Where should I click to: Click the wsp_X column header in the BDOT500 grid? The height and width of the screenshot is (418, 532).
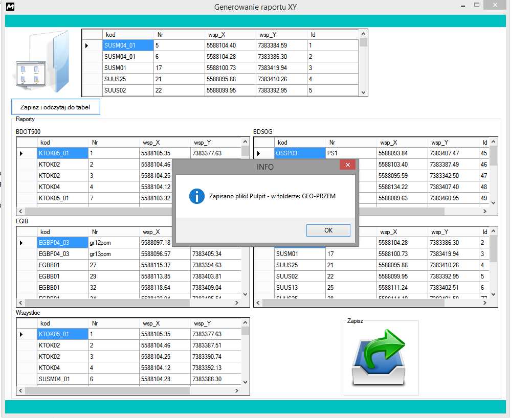tap(165, 143)
